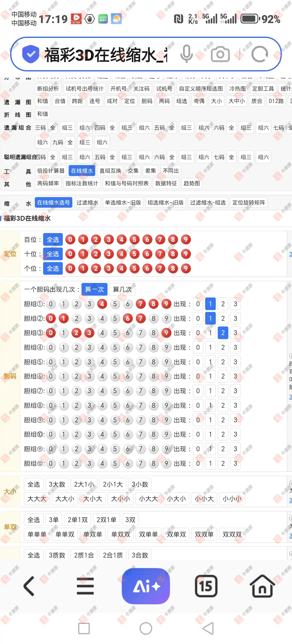Pick 2单1双 odd-even filter
Image resolution: width=292 pixels, height=644 pixels.
tap(78, 520)
